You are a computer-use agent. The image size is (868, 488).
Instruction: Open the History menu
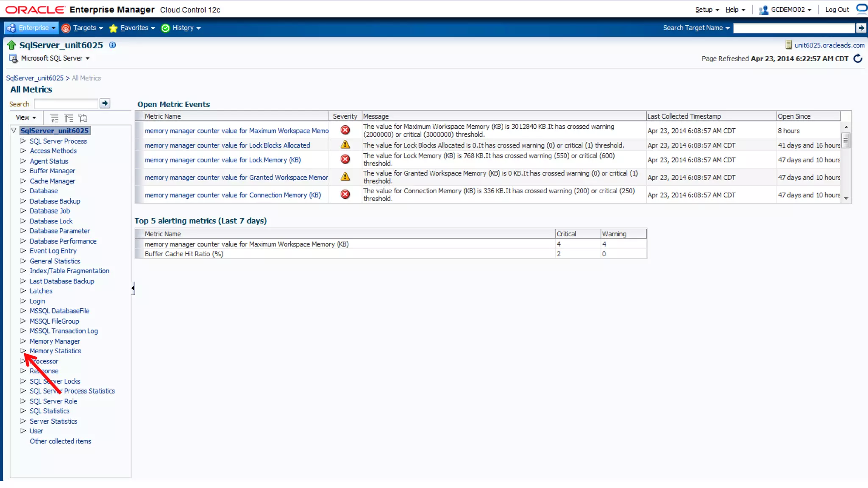(x=181, y=28)
